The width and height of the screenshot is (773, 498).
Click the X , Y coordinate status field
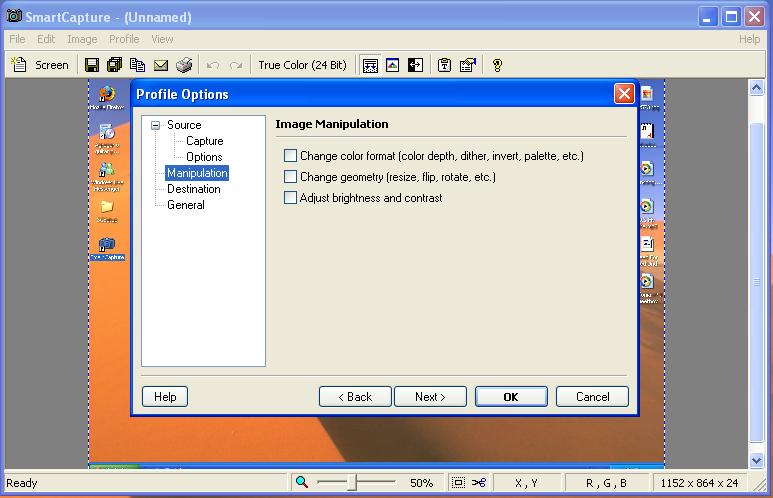pyautogui.click(x=526, y=483)
